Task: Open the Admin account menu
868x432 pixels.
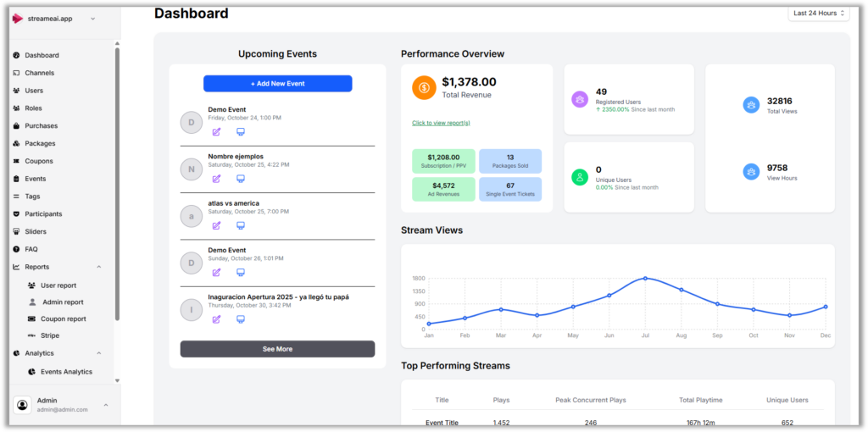Action: 105,405
